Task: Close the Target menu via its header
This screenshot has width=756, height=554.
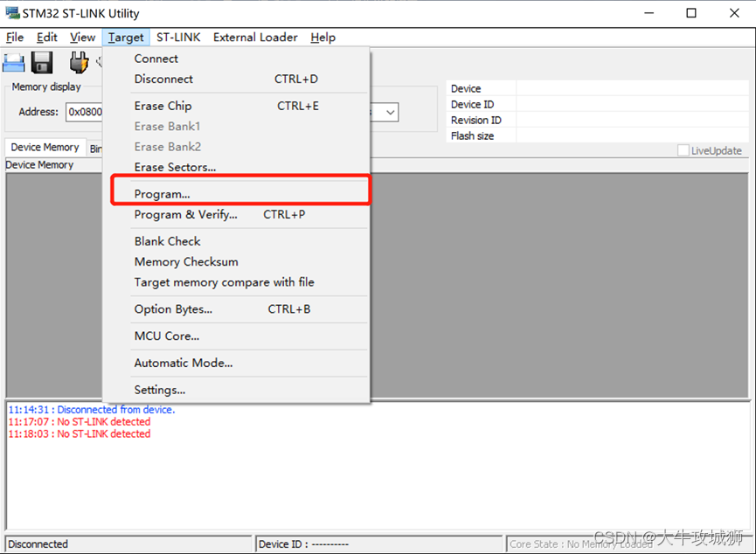Action: [126, 37]
